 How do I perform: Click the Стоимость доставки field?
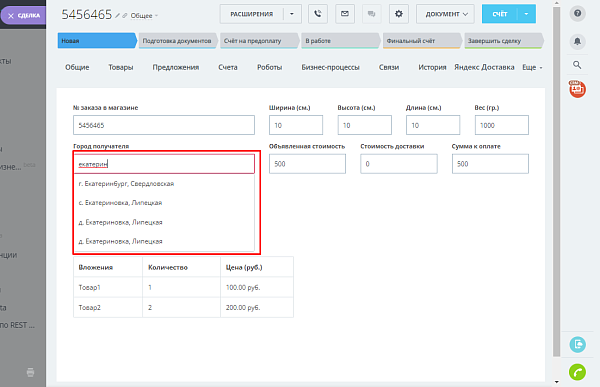pyautogui.click(x=399, y=164)
